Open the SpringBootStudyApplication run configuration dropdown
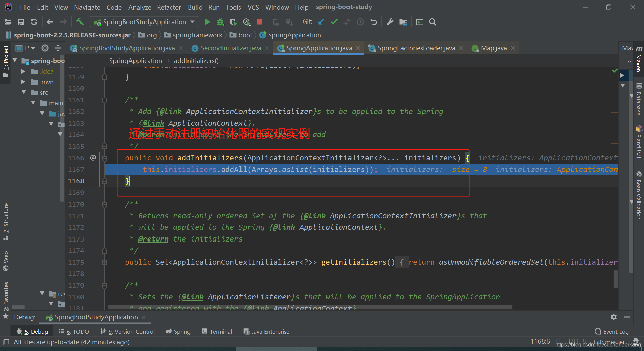Viewport: 644px width, 351px height. tap(144, 22)
